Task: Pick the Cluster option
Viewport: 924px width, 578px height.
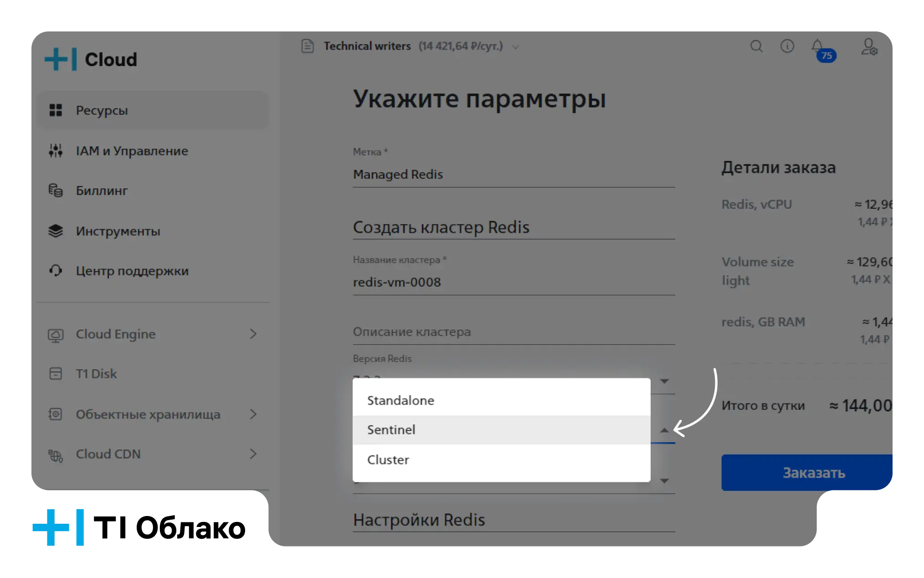Action: click(502, 459)
